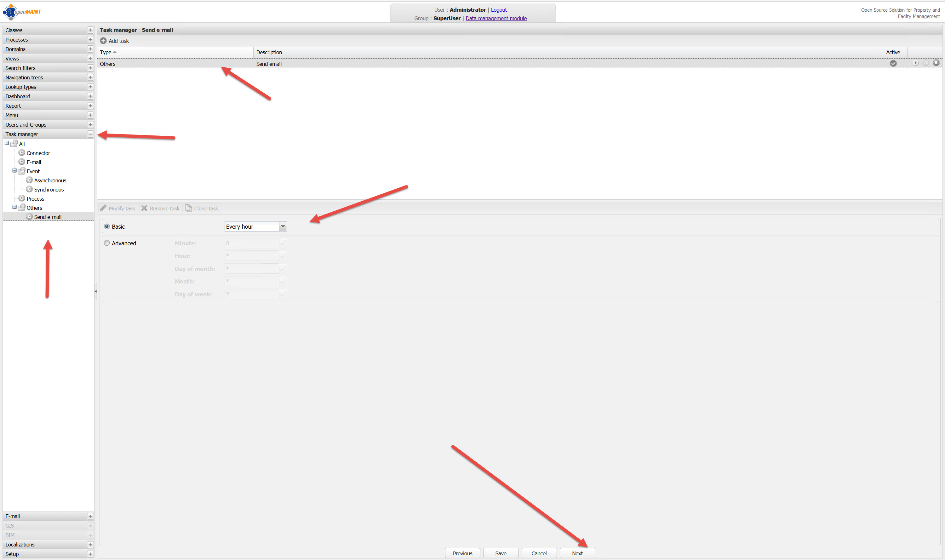Open the Lookup types menu section
Image resolution: width=945 pixels, height=560 pixels.
pos(21,87)
